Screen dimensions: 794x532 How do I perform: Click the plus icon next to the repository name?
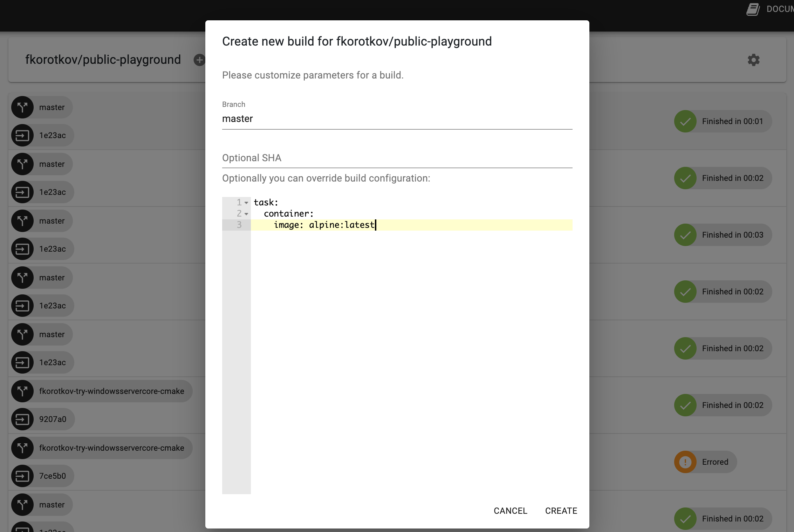point(199,60)
